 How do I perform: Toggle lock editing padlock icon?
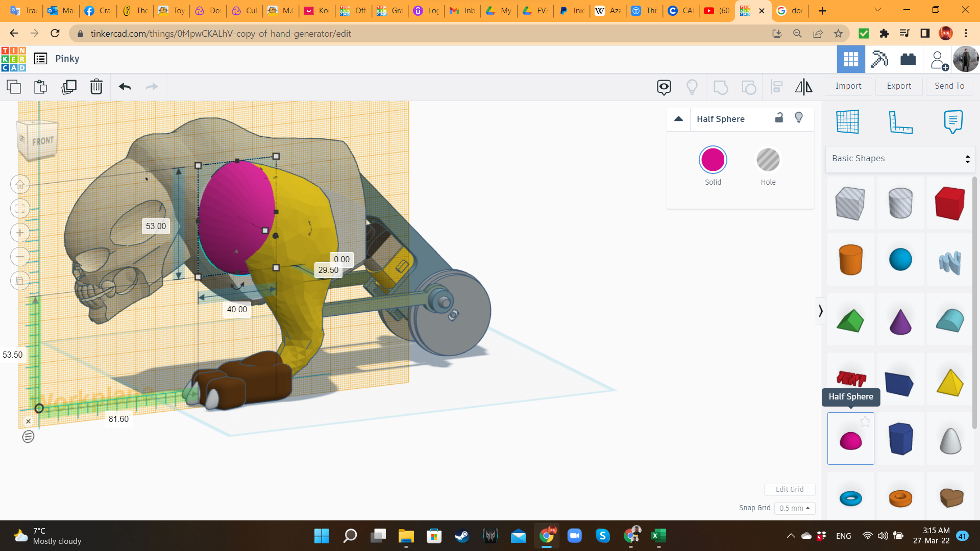(779, 118)
